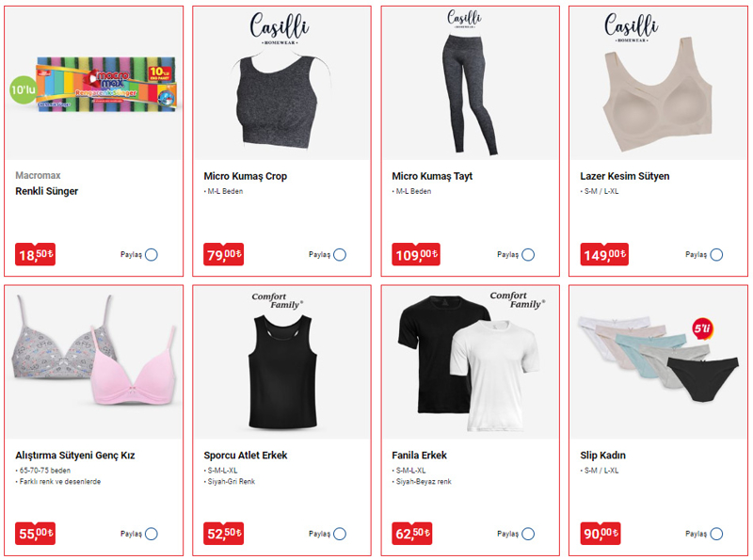Open the Sporcu Atlet Erkek title link
The height and width of the screenshot is (560, 753).
coord(245,456)
